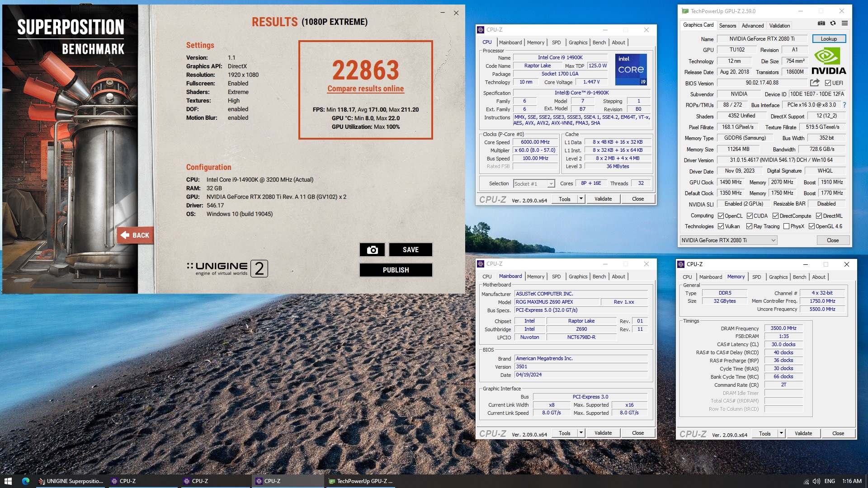Toggle the PhysX checkbox
This screenshot has width=868, height=488.
(787, 226)
